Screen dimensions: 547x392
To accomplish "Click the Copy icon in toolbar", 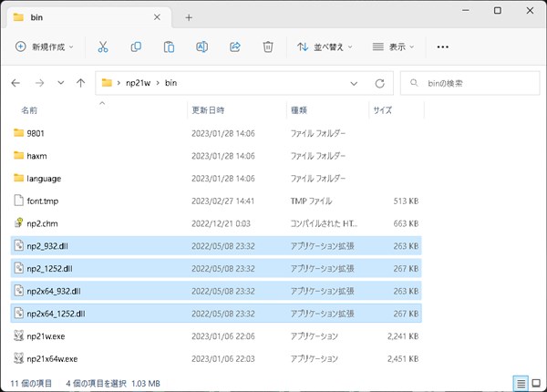I will pyautogui.click(x=136, y=46).
